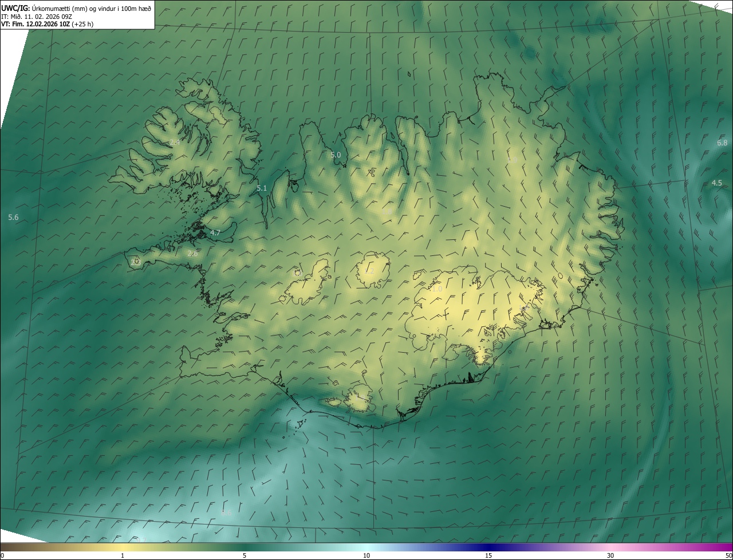
Task: Click the 2.4 label in the Westfjords
Action: click(175, 142)
